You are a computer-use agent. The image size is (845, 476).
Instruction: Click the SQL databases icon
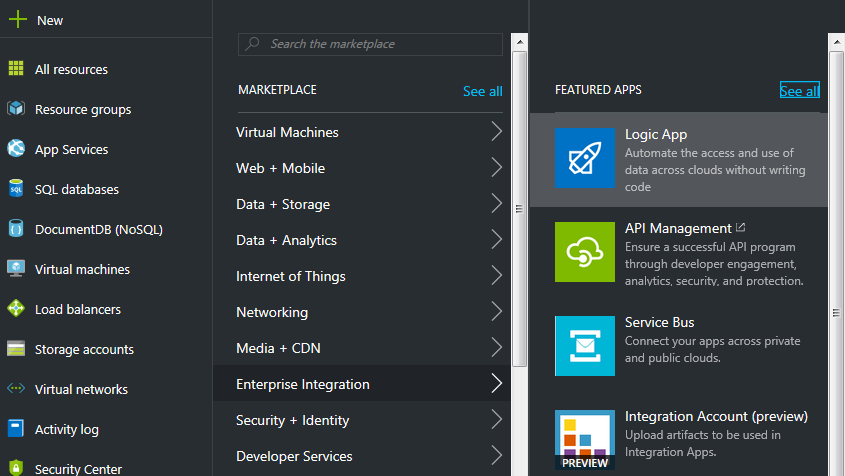coord(16,188)
